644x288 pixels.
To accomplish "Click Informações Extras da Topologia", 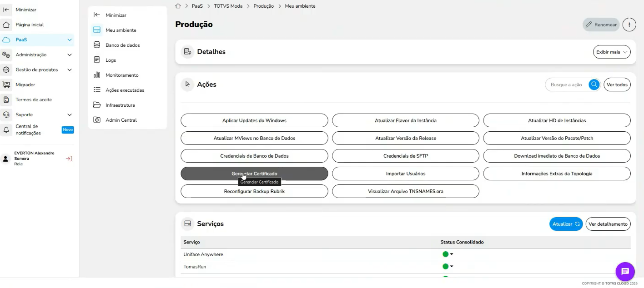I will tap(557, 174).
